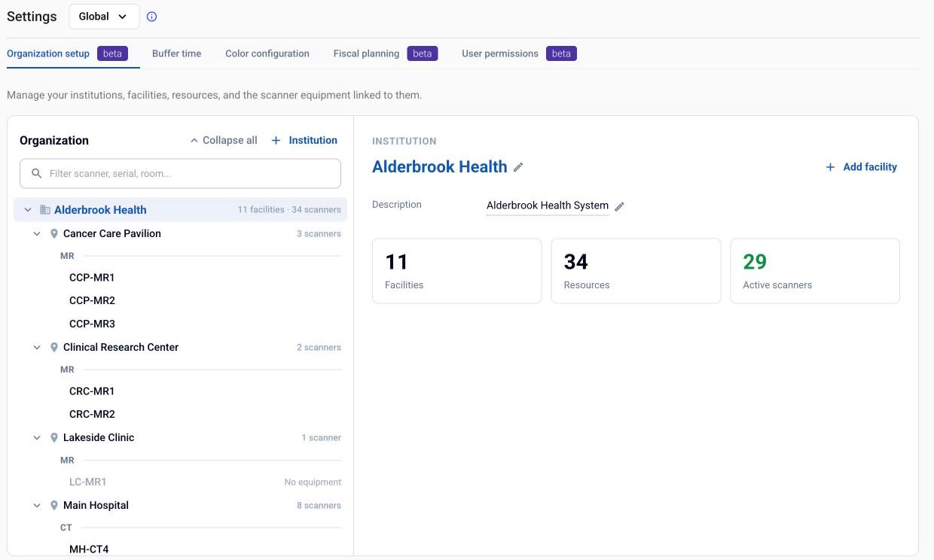Open the Buffer time tab
Screen dimensions: 934x560
[176, 53]
